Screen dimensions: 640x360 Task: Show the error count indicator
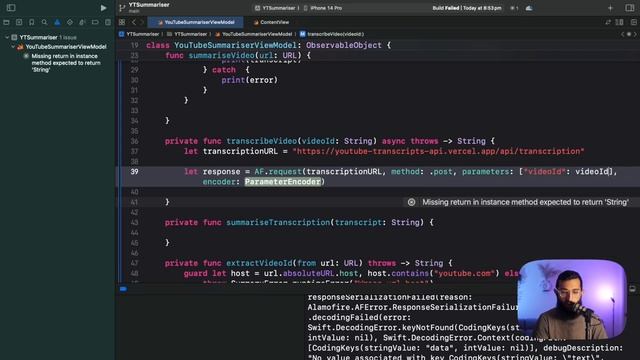514,8
